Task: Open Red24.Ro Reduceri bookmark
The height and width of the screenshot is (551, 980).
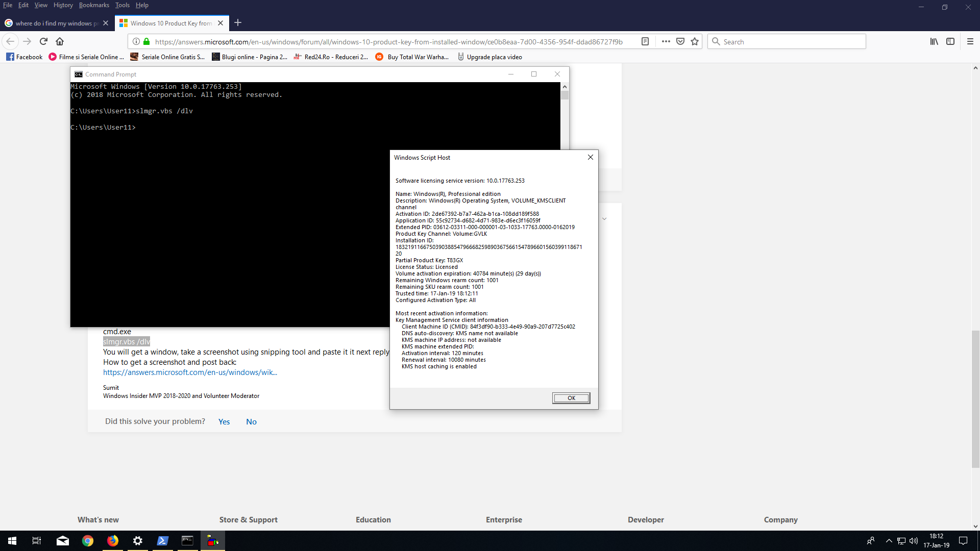Action: click(x=331, y=57)
